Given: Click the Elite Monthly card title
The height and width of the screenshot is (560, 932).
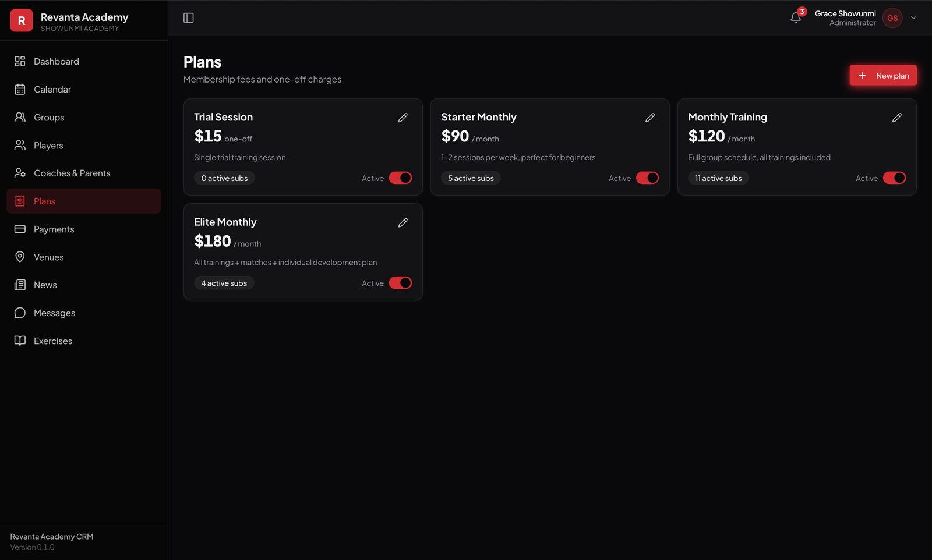Looking at the screenshot, I should pos(225,222).
